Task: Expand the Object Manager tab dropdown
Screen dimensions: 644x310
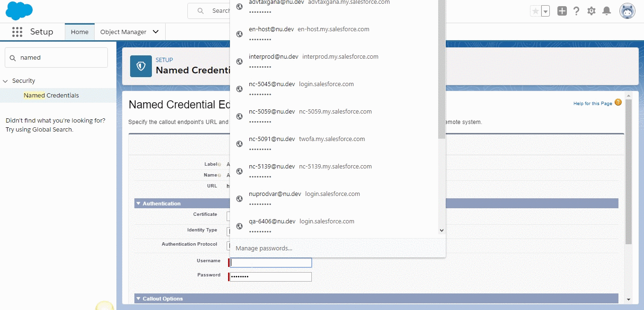Action: [156, 32]
